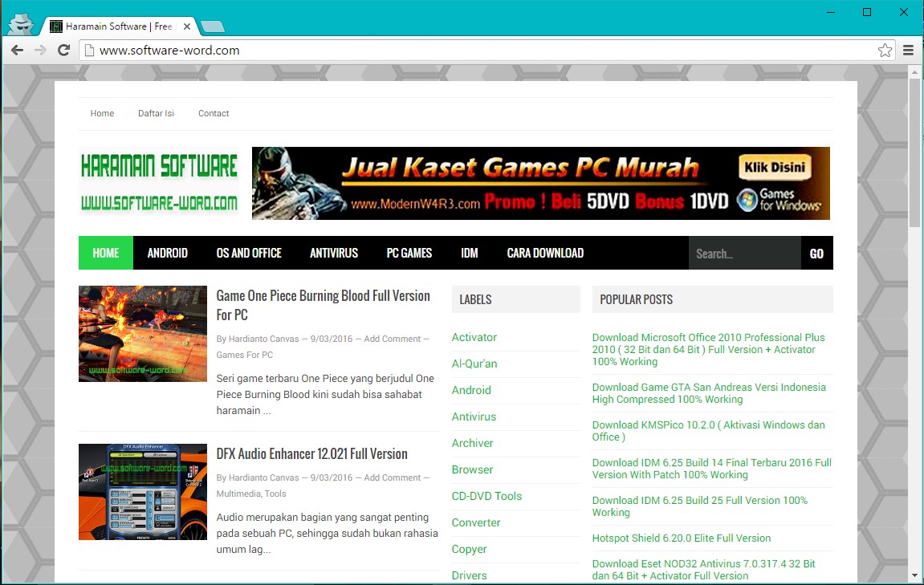This screenshot has width=924, height=585.
Task: Bookmark this page with the star icon
Action: [885, 50]
